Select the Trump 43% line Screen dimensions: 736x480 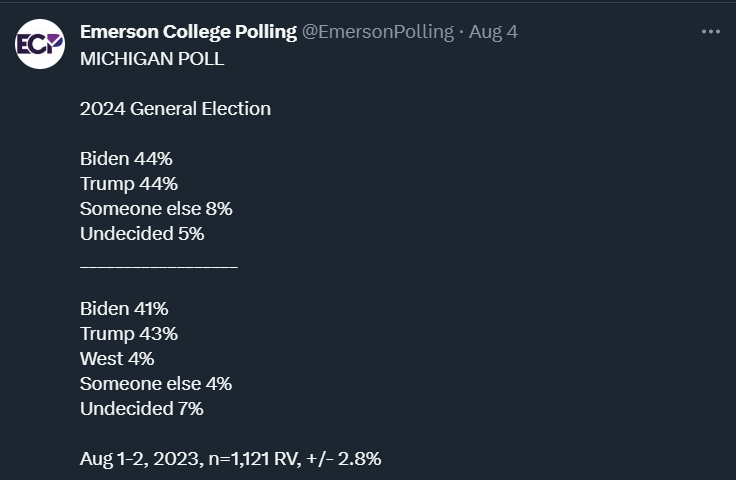click(129, 334)
